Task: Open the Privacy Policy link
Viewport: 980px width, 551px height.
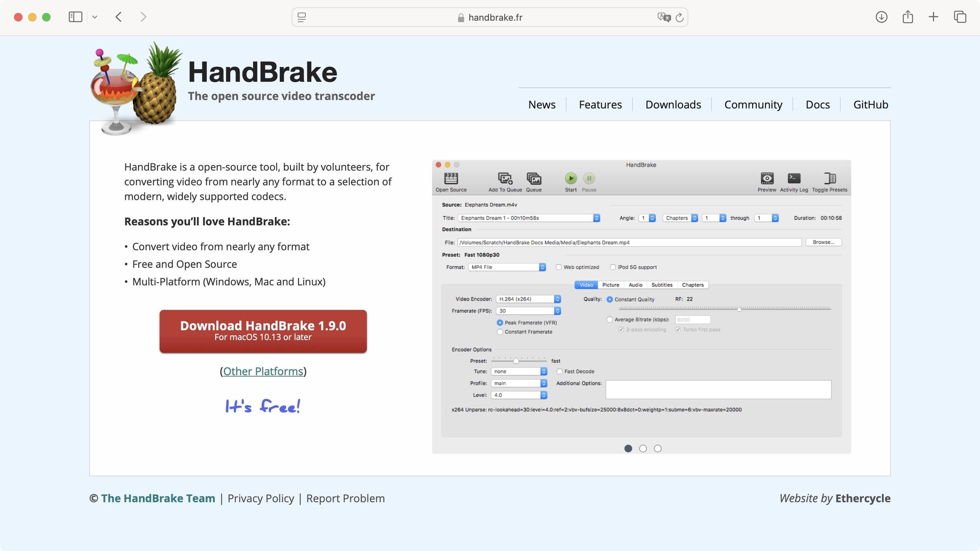Action: click(261, 498)
